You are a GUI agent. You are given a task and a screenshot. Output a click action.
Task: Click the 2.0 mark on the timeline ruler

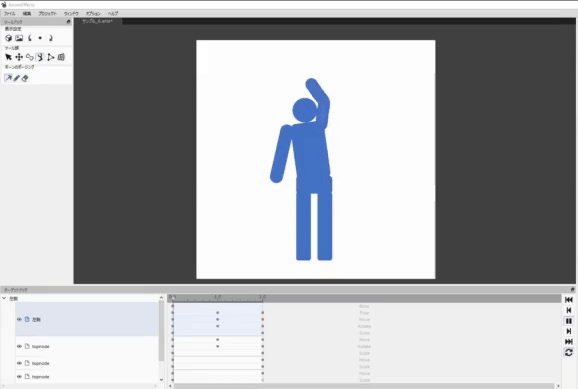click(x=262, y=297)
